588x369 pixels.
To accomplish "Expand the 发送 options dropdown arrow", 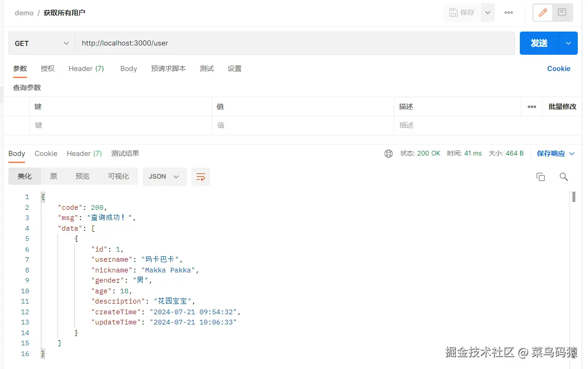I will point(569,43).
